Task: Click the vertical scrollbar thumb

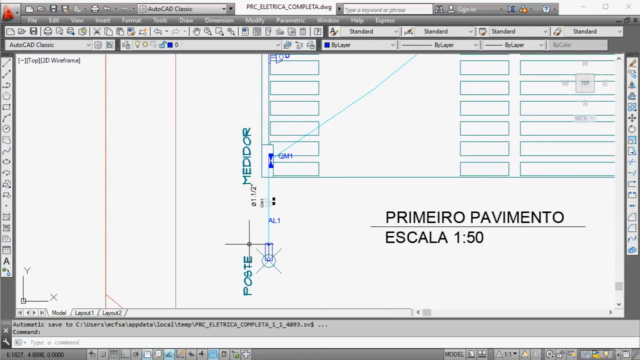Action: [x=619, y=286]
